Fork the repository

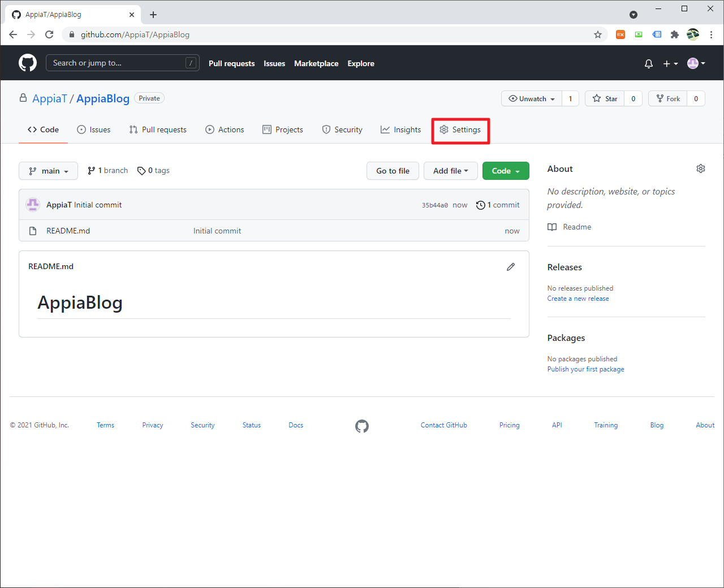coord(668,98)
